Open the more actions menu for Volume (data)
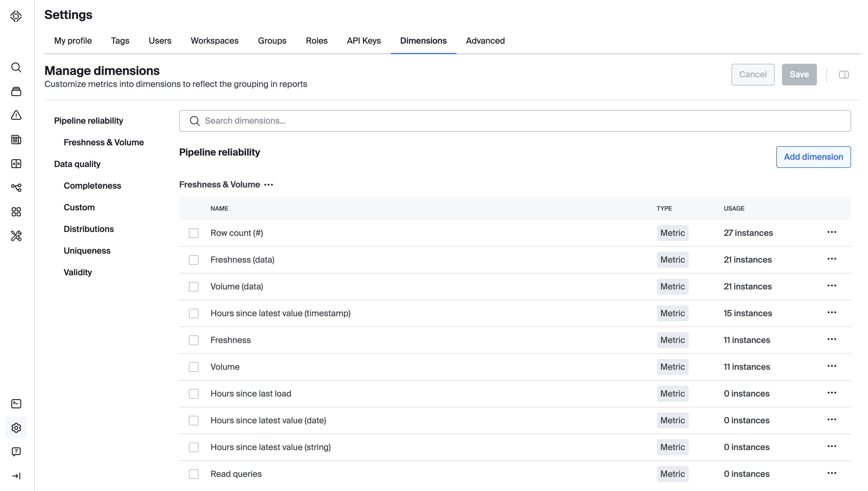868x491 pixels. click(832, 286)
